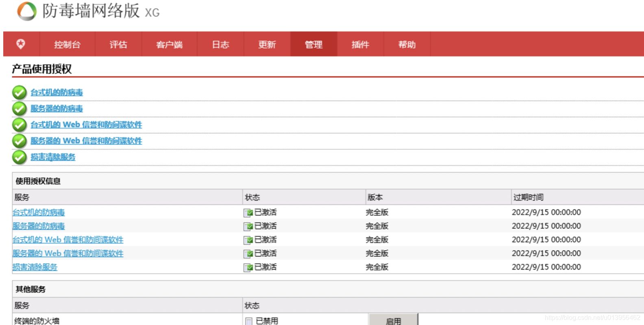644x325 pixels.
Task: Click the 产品使用授权 page title
Action: click(42, 69)
